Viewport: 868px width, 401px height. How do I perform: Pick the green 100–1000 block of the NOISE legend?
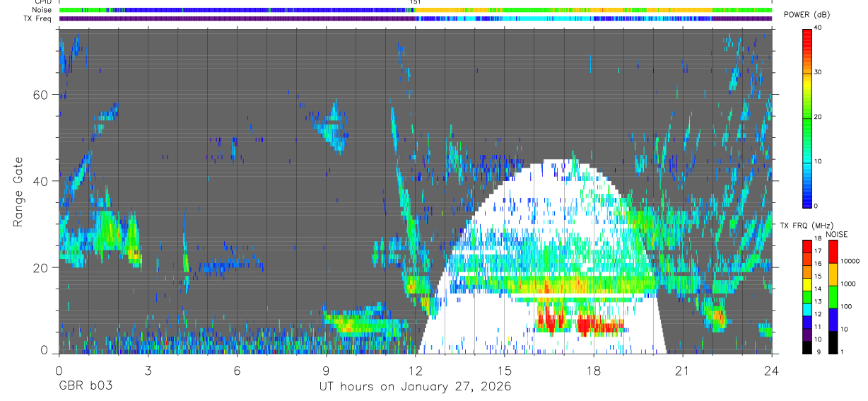[x=833, y=297]
